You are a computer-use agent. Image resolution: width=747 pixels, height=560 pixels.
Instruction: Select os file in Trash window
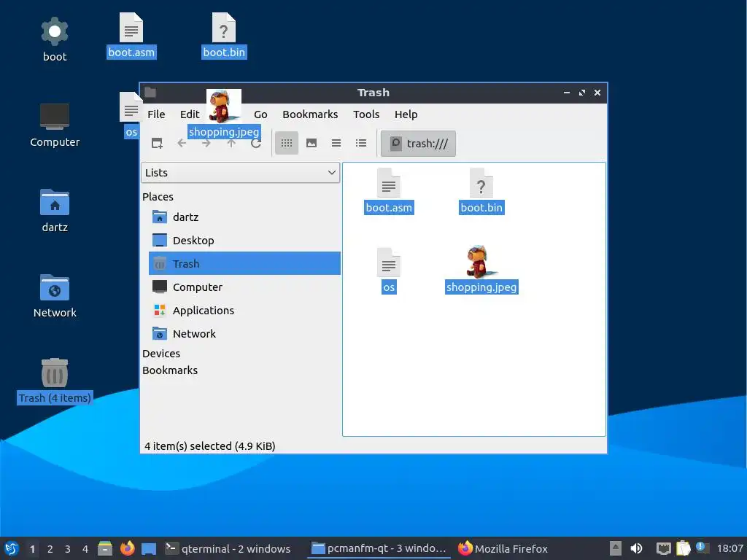[389, 271]
